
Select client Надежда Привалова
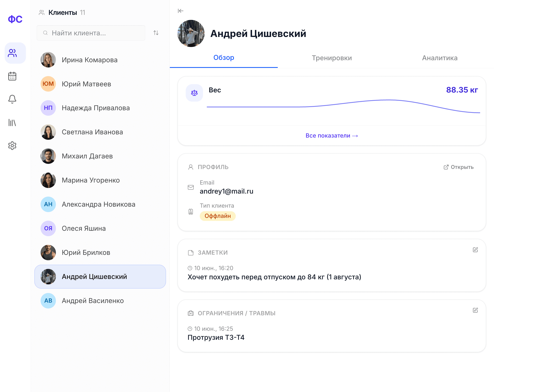pyautogui.click(x=100, y=108)
